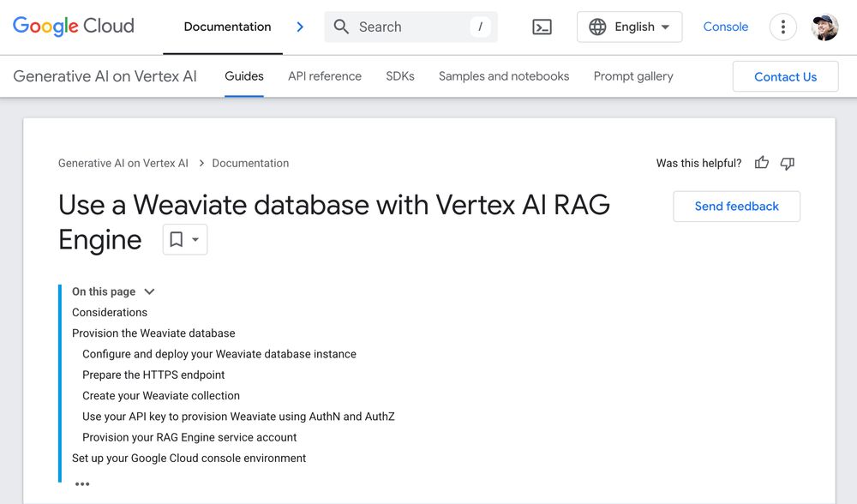This screenshot has height=504, width=857.
Task: Click Generative AI on Vertex AI breadcrumb
Action: [123, 164]
